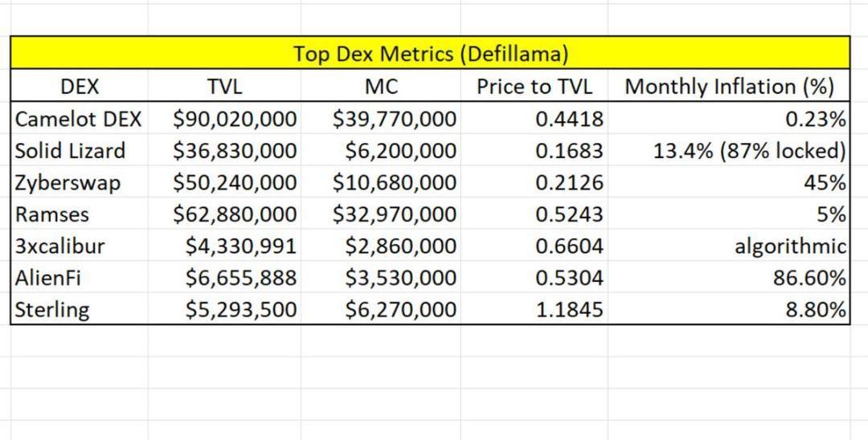Viewport: 868px width, 440px height.
Task: Select Camelot's $90,020,000 TVL cell
Action: point(235,120)
